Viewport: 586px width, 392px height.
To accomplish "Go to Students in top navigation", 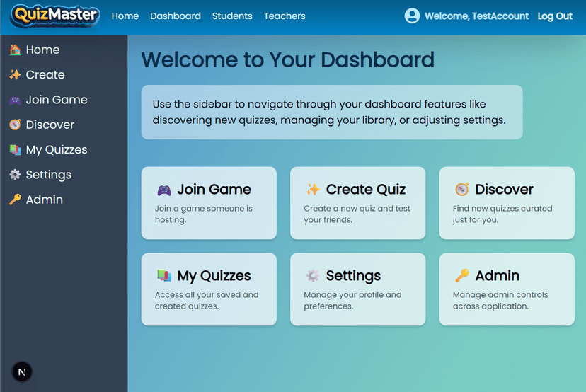I will (x=232, y=16).
